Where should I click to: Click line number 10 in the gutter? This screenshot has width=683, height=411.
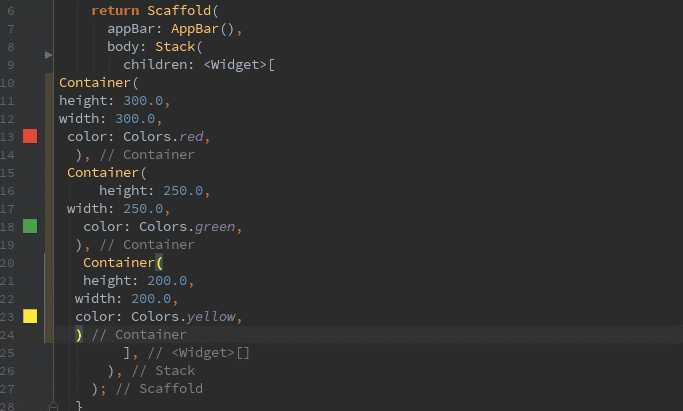[x=8, y=82]
